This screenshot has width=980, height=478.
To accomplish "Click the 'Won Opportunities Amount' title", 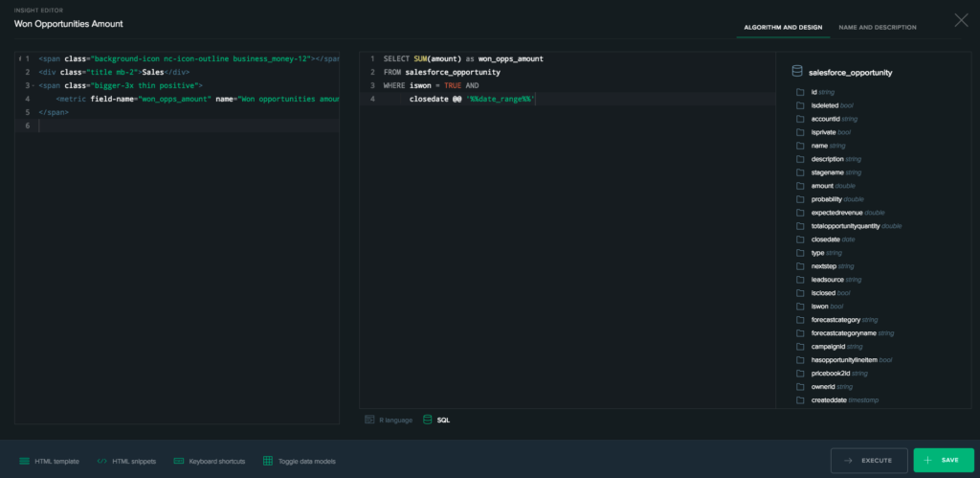I will (69, 24).
